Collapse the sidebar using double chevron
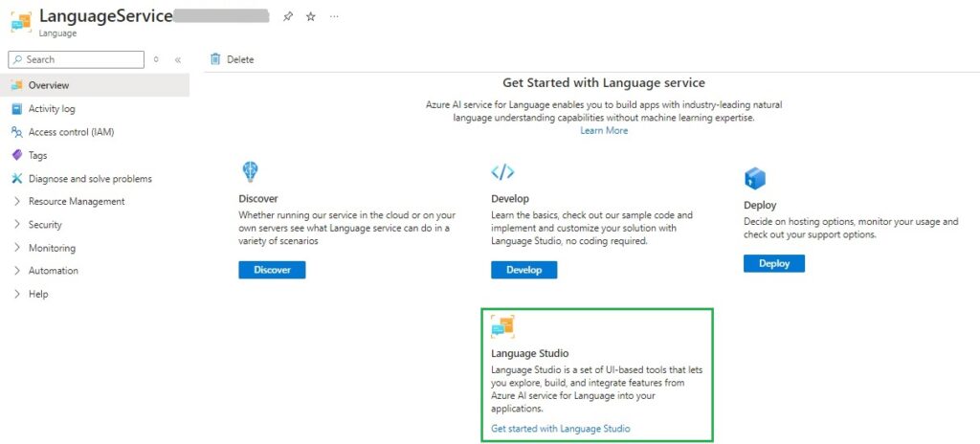 coord(178,59)
